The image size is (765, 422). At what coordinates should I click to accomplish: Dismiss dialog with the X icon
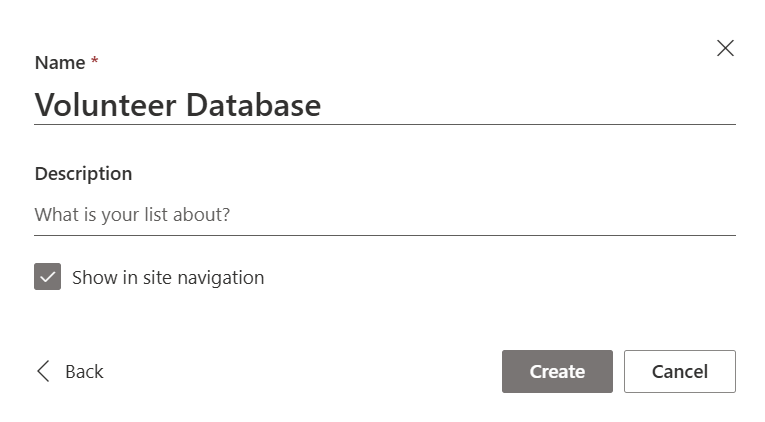click(725, 48)
